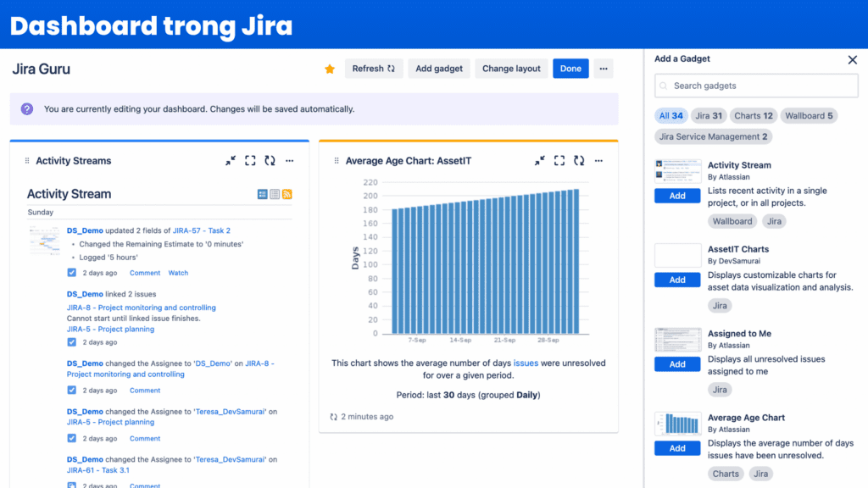The height and width of the screenshot is (488, 868).
Task: Click the Change layout button
Action: pos(511,69)
